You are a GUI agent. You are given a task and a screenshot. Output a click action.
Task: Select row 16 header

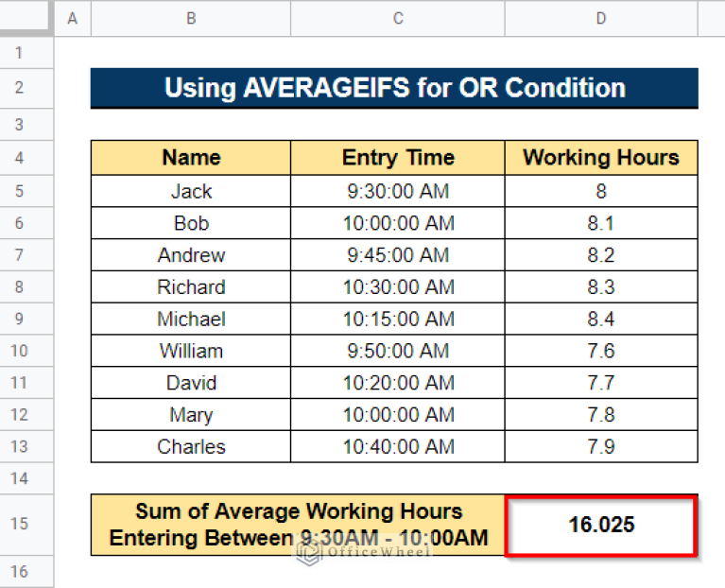26,572
